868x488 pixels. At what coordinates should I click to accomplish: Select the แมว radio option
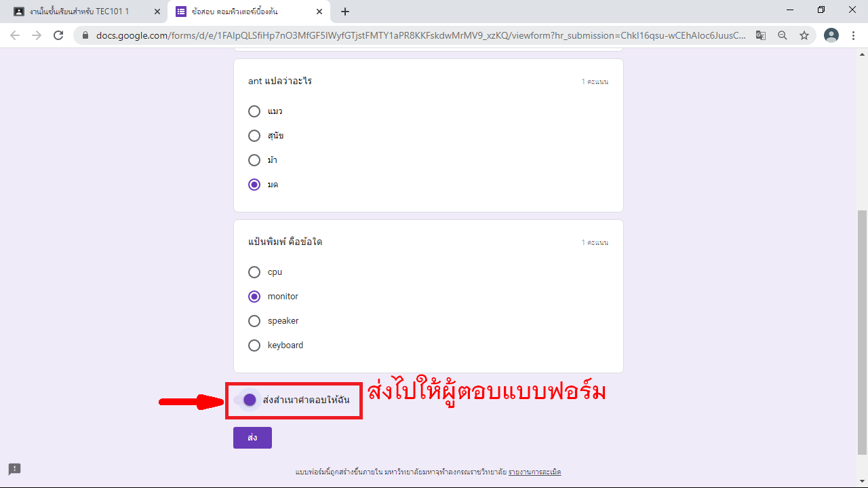(x=254, y=111)
